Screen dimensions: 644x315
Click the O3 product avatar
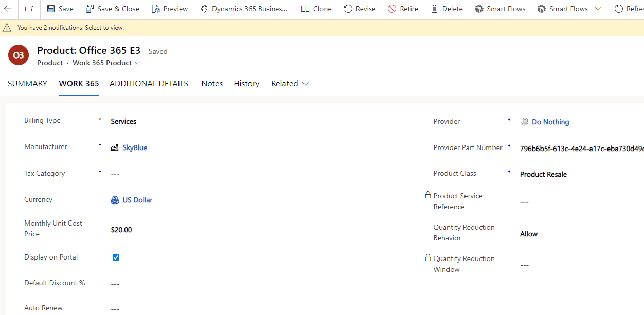click(x=19, y=55)
